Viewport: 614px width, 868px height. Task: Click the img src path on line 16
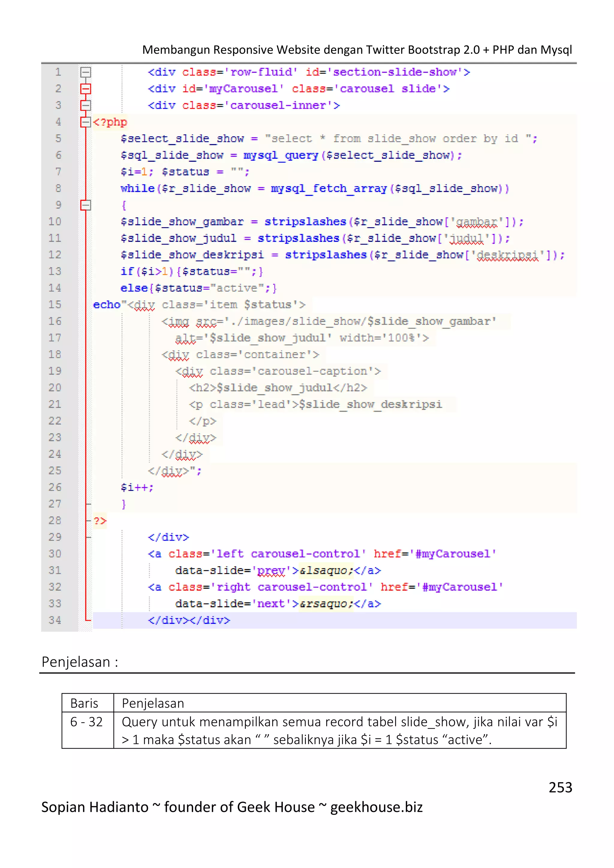[360, 321]
